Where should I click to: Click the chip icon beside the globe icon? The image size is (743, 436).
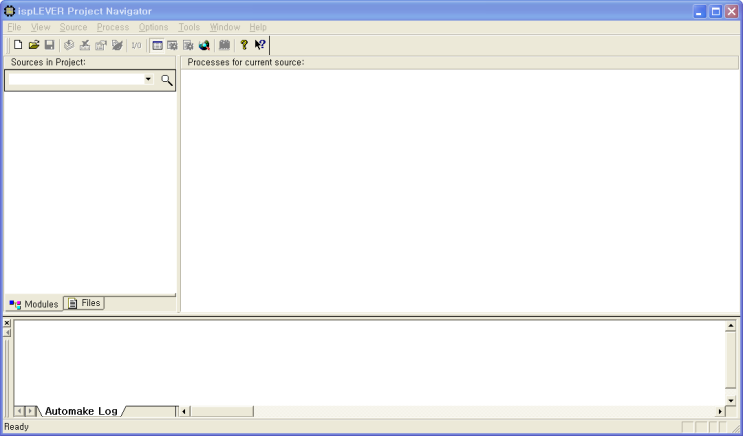point(225,45)
